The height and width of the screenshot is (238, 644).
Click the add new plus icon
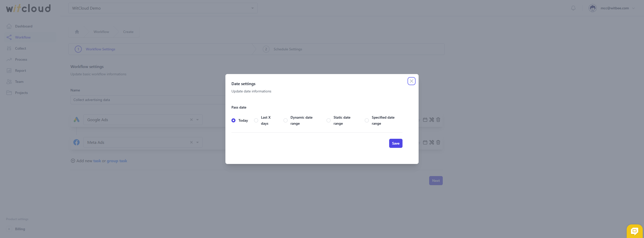coord(73,161)
